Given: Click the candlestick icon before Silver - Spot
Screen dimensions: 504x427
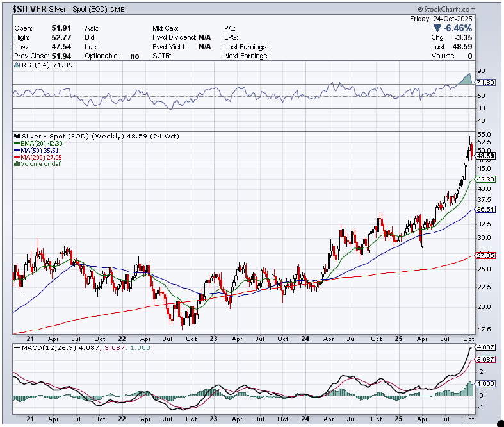Looking at the screenshot, I should (x=17, y=136).
